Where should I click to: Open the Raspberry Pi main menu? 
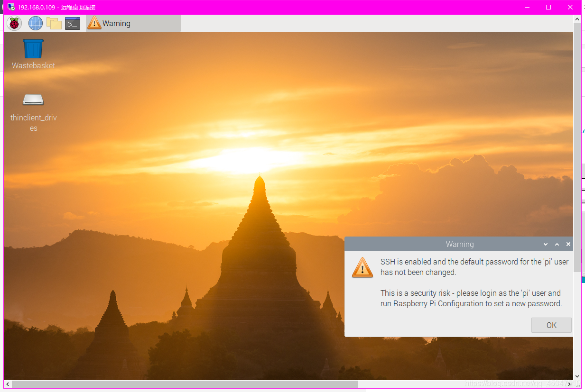[14, 23]
